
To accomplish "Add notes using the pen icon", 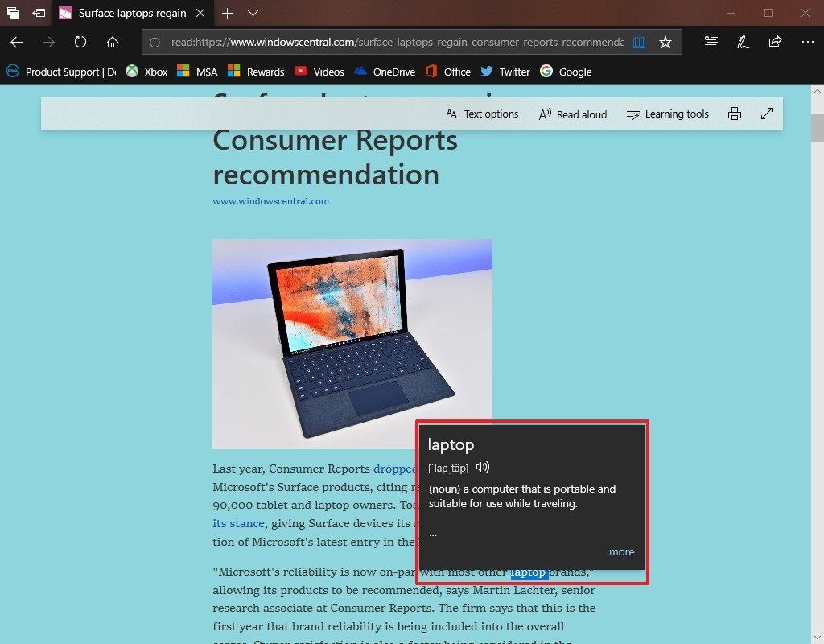I will 742,42.
